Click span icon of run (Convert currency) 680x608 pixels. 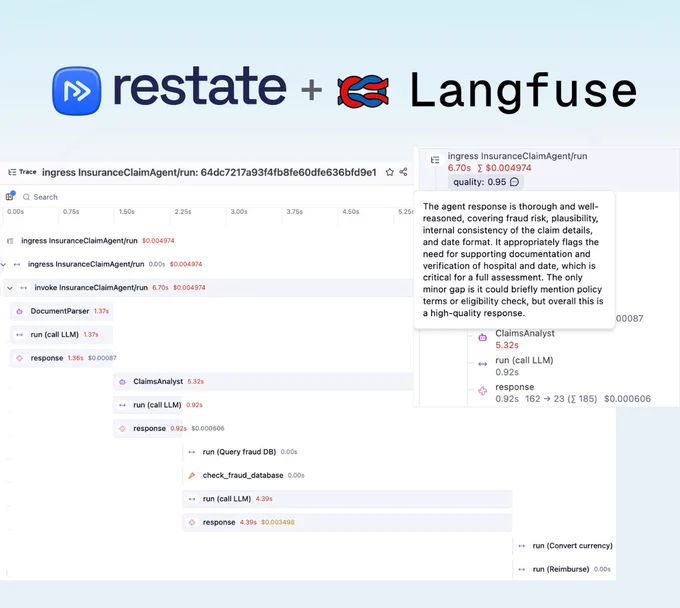pyautogui.click(x=522, y=546)
